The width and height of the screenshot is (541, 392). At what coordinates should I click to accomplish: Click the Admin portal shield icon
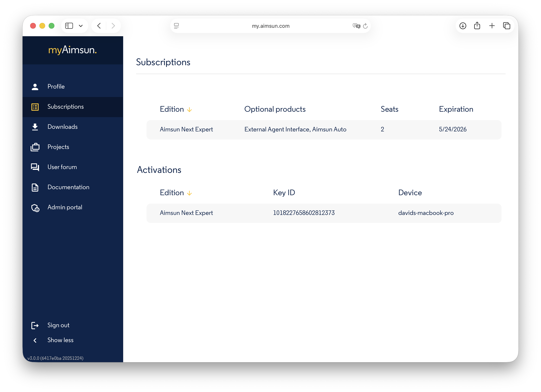coord(35,208)
